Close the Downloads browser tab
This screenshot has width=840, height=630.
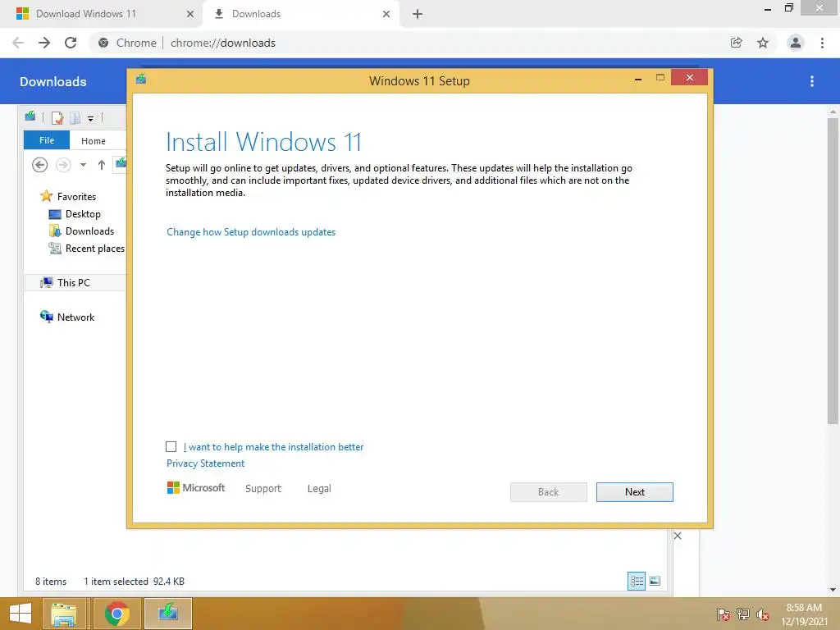pyautogui.click(x=386, y=14)
